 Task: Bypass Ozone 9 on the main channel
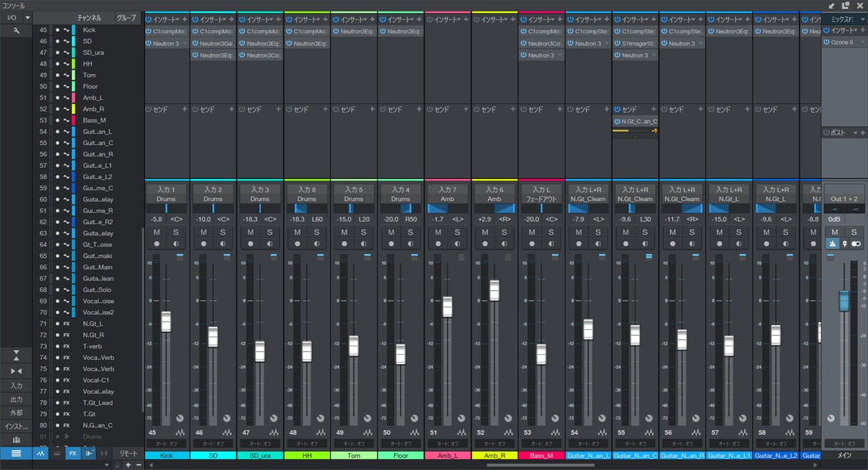click(827, 43)
